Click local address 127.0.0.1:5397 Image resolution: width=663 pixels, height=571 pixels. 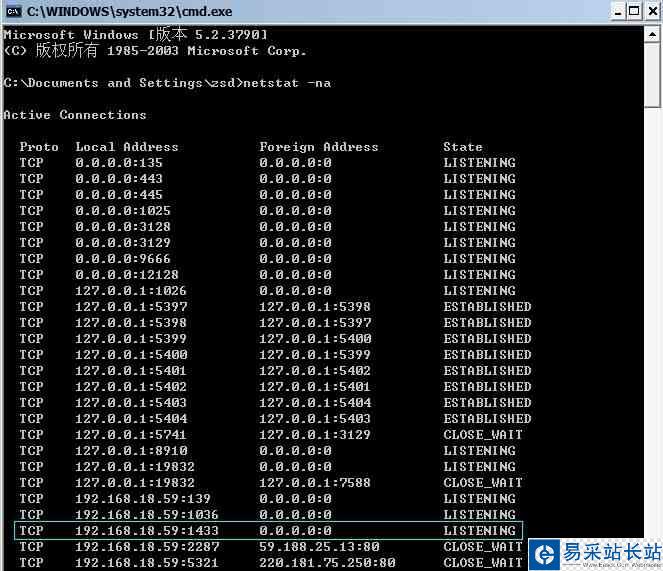coord(131,307)
